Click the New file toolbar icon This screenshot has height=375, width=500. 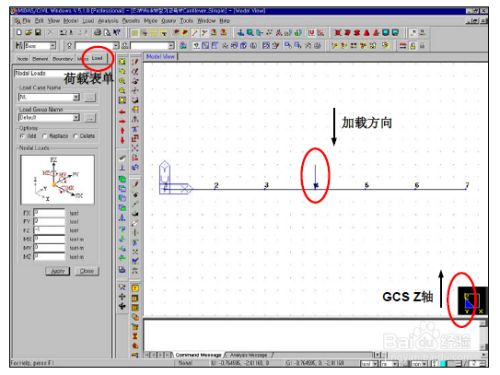click(x=19, y=32)
